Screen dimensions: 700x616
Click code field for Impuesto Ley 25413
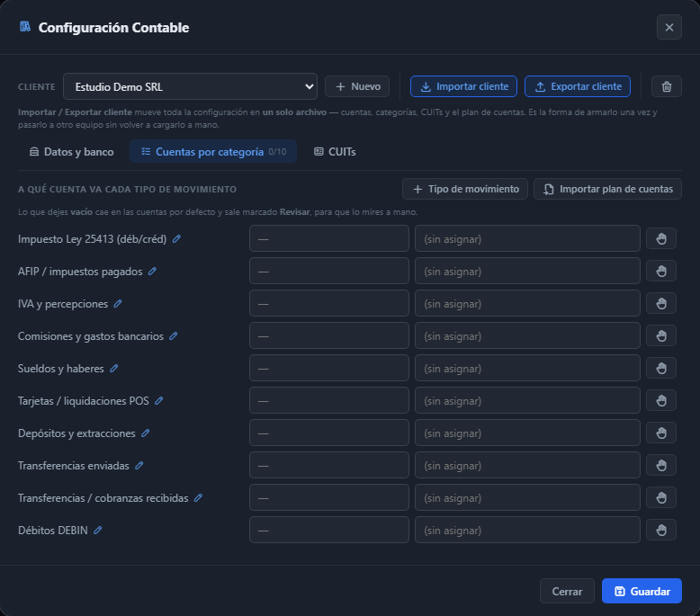click(329, 238)
